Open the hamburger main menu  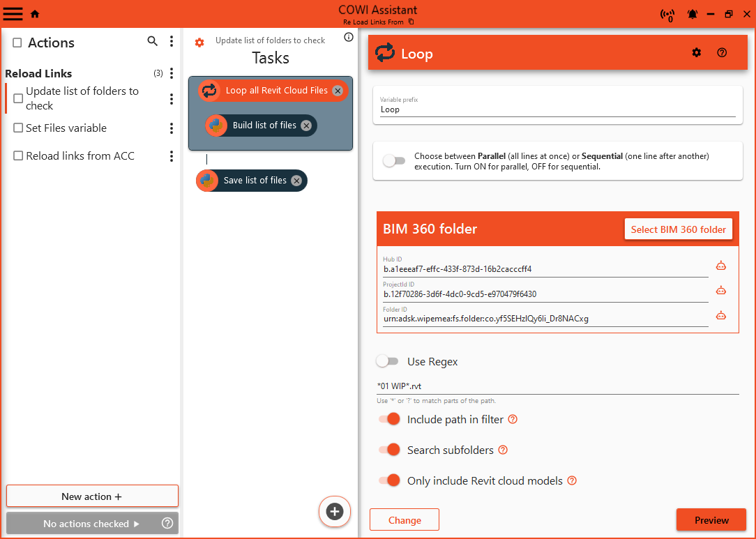point(13,14)
